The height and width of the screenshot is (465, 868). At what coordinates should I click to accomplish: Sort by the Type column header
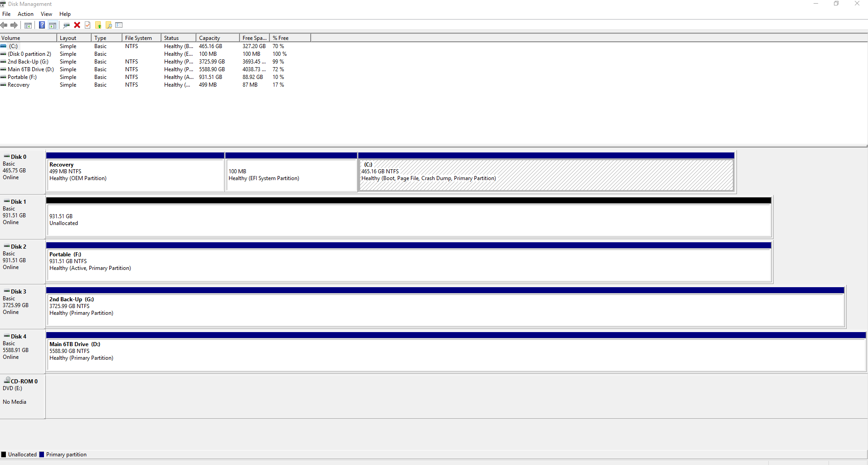tap(107, 38)
